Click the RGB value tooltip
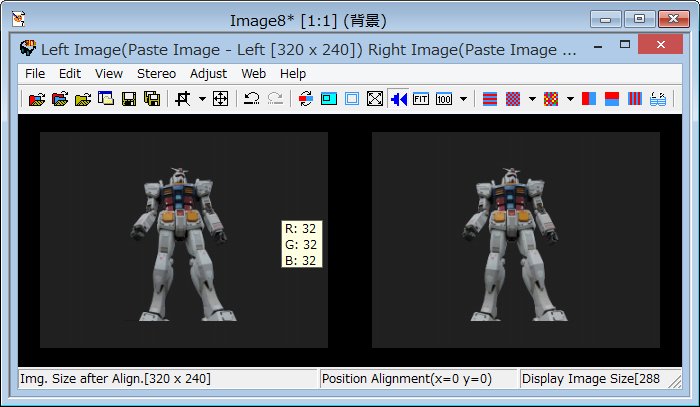 tap(301, 244)
